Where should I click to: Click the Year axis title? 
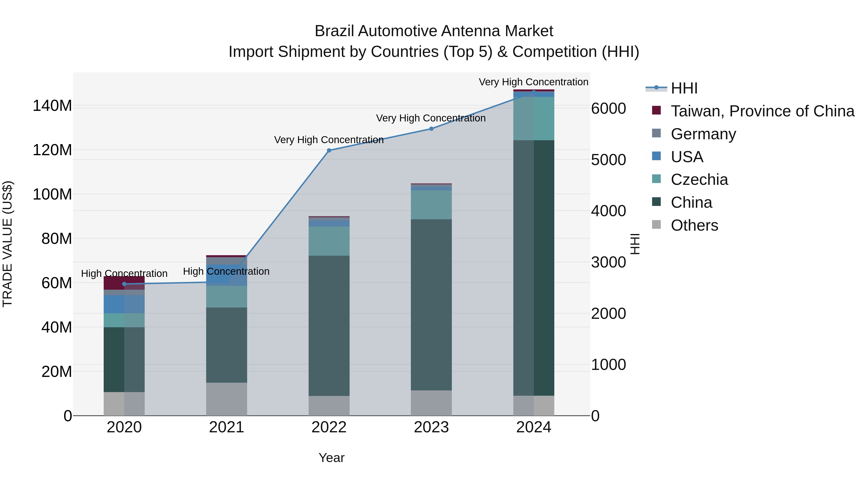tap(332, 458)
